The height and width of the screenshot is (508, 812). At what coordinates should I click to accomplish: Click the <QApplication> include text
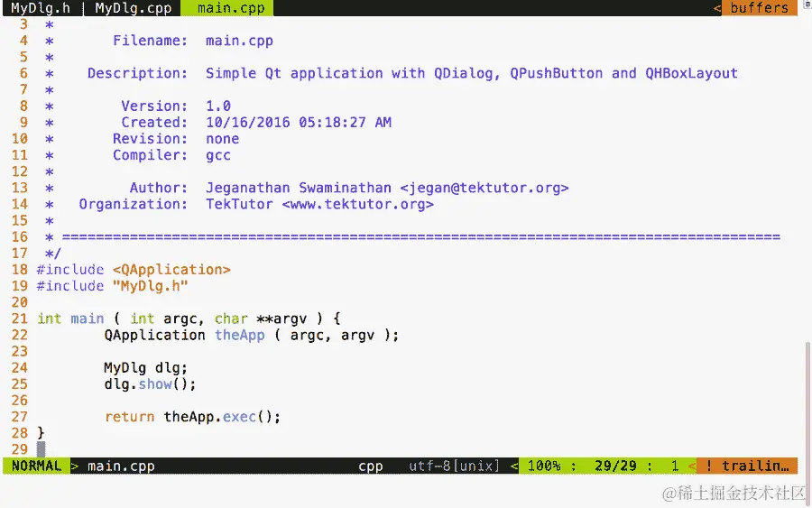pyautogui.click(x=171, y=269)
